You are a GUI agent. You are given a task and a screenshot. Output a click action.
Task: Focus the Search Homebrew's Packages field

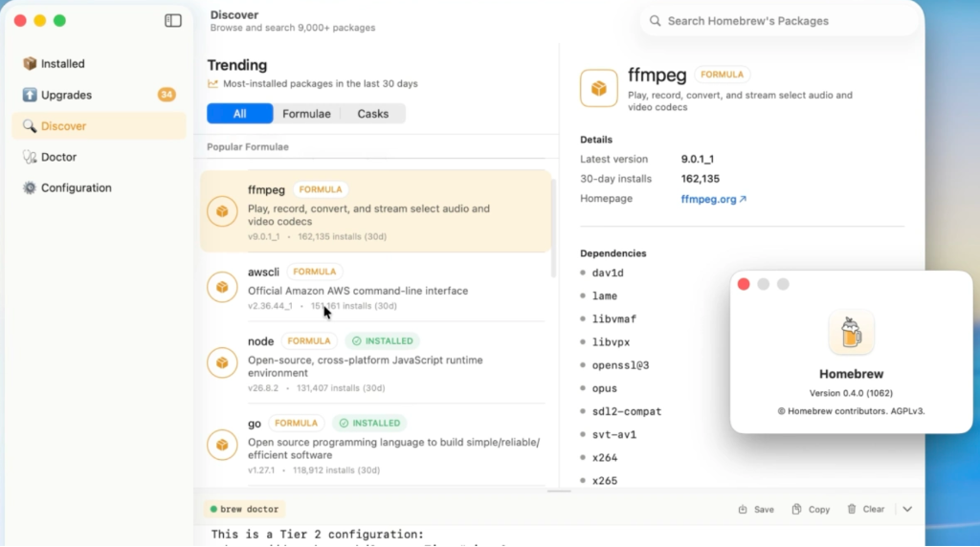click(x=779, y=21)
